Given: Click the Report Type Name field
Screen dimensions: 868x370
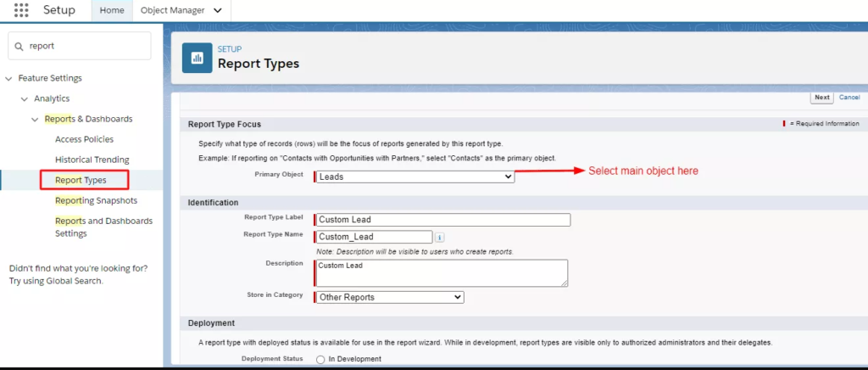Looking at the screenshot, I should (374, 237).
